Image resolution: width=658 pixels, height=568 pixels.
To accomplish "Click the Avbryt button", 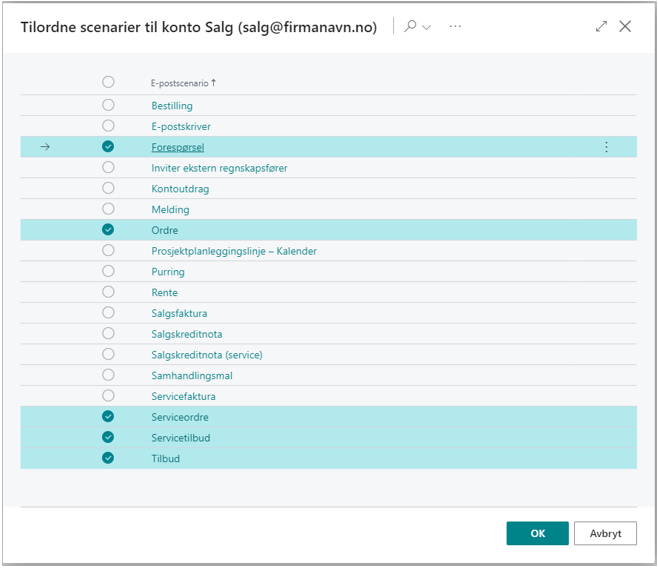I will coord(605,533).
